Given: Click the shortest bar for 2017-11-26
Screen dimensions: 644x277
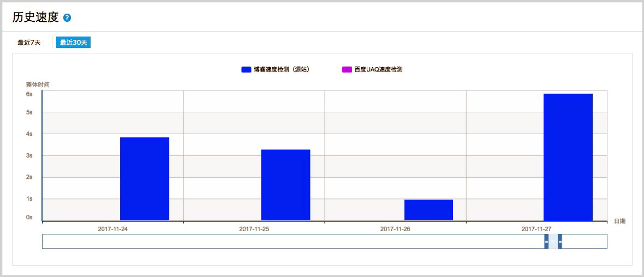Looking at the screenshot, I should pos(428,210).
